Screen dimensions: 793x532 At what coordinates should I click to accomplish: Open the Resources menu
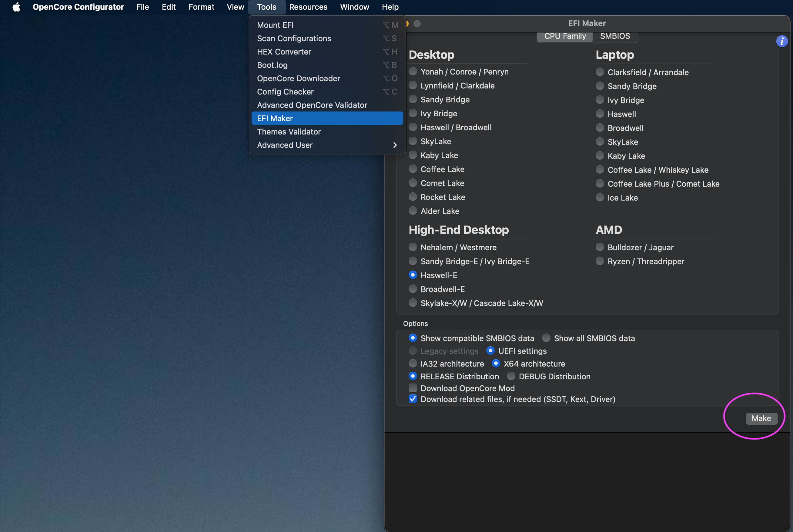(x=308, y=7)
